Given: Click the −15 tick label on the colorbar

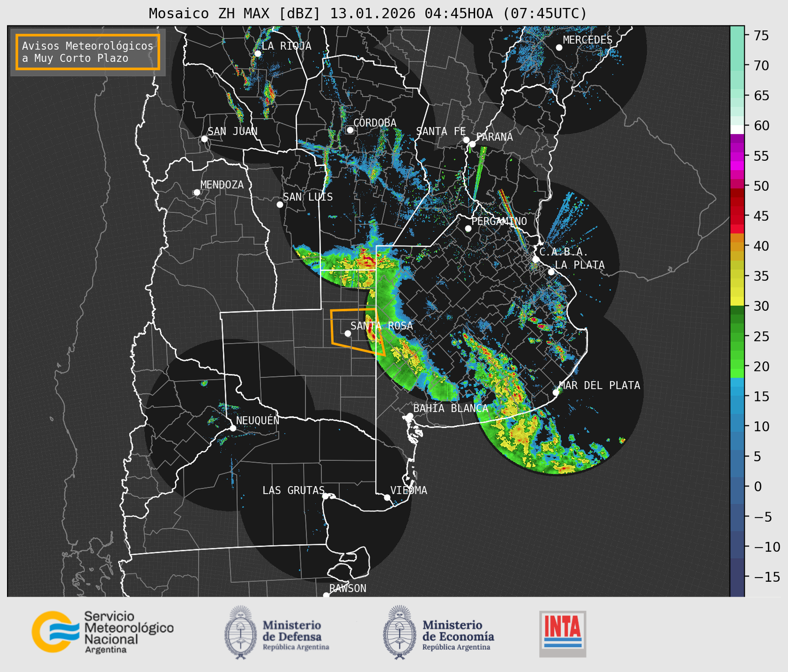Looking at the screenshot, I should pyautogui.click(x=767, y=577).
